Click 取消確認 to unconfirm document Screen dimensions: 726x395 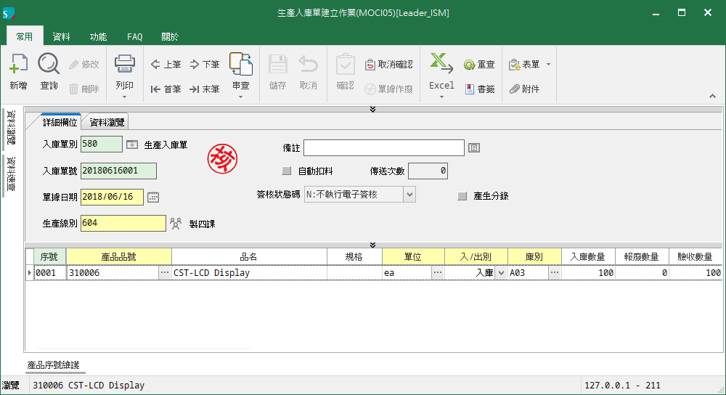pyautogui.click(x=389, y=64)
